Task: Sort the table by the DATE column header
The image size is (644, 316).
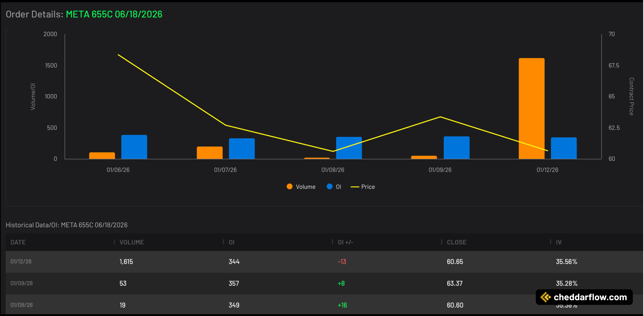Action: coord(18,242)
